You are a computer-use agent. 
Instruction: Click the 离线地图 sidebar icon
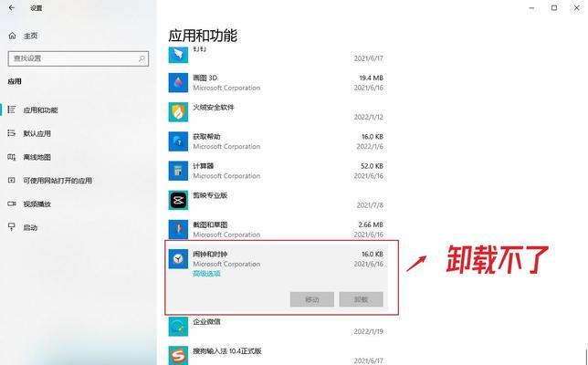12,157
